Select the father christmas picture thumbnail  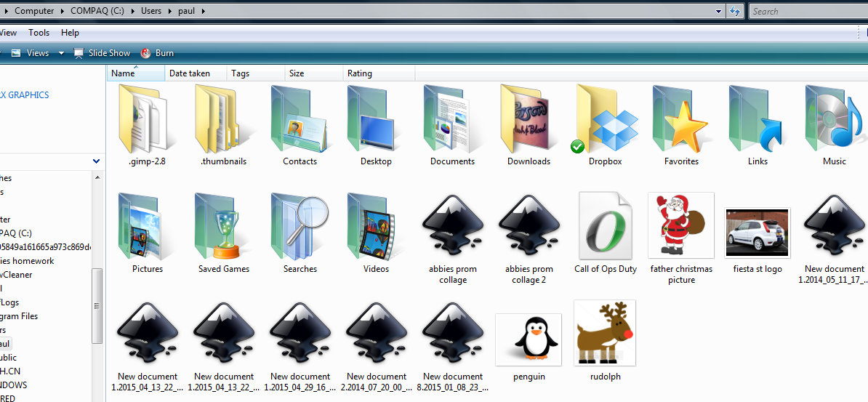[x=681, y=225]
